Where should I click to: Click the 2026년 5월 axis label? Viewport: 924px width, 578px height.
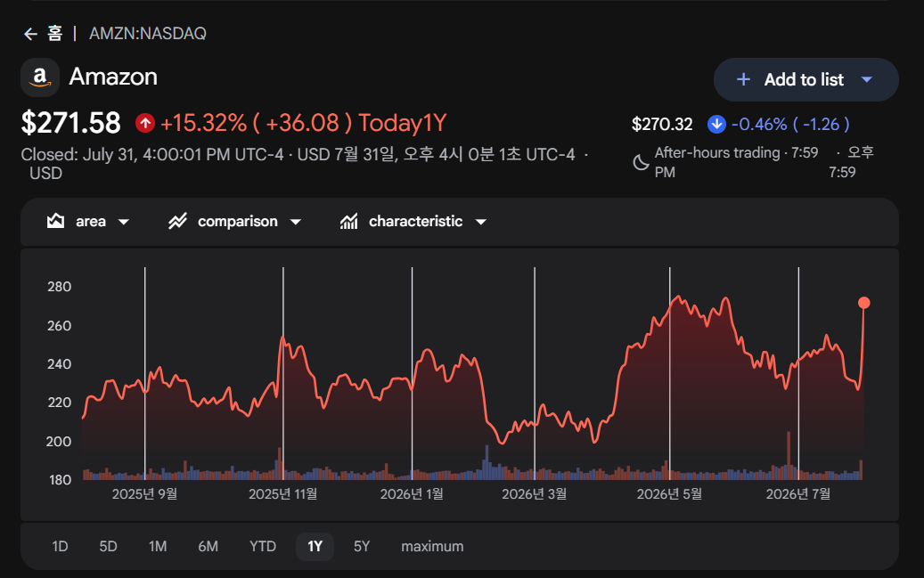coord(669,493)
